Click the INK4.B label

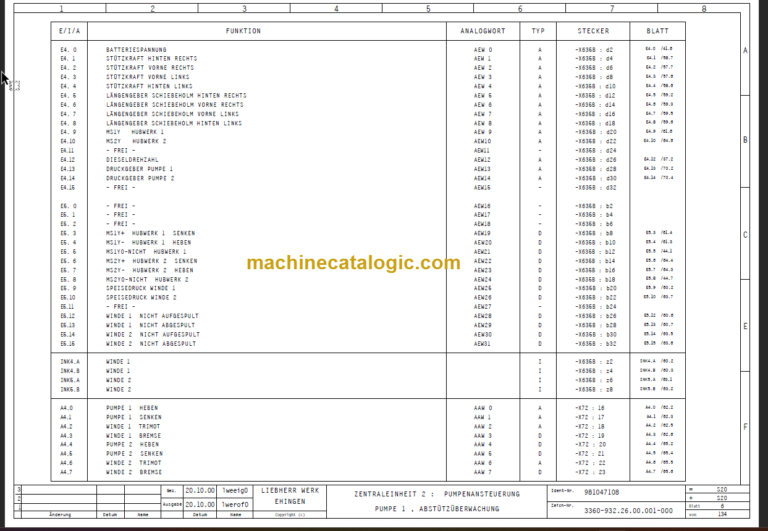(70, 371)
